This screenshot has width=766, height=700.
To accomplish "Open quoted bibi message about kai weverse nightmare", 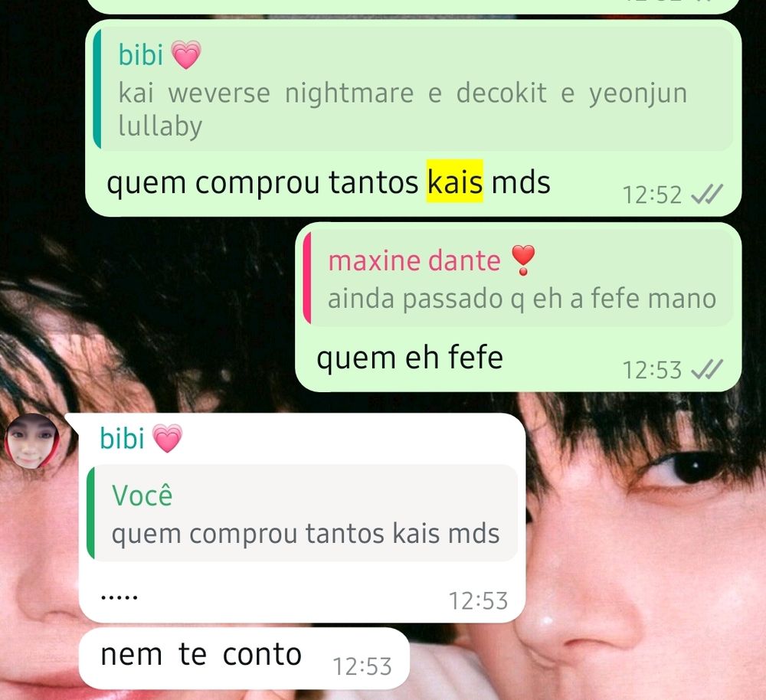I will tap(414, 88).
